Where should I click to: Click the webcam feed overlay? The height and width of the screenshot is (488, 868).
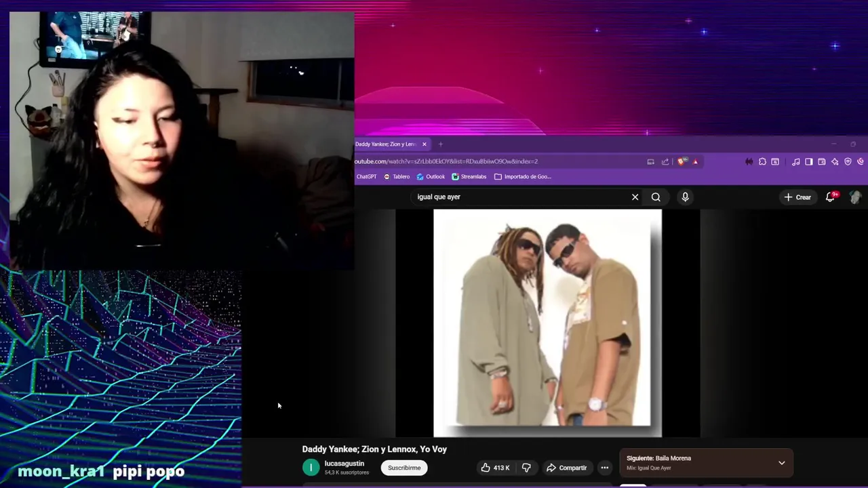[x=182, y=140]
